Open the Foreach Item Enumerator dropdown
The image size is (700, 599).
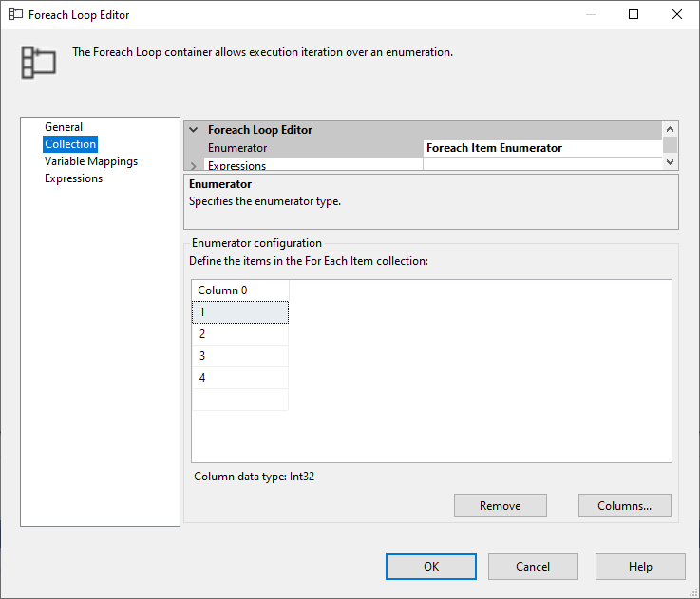coord(541,148)
